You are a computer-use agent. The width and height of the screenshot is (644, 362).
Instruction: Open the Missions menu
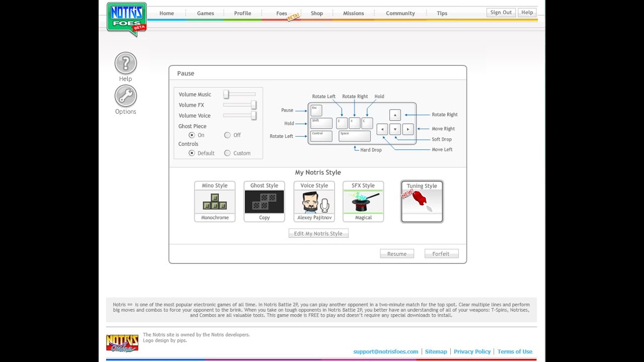coord(354,13)
